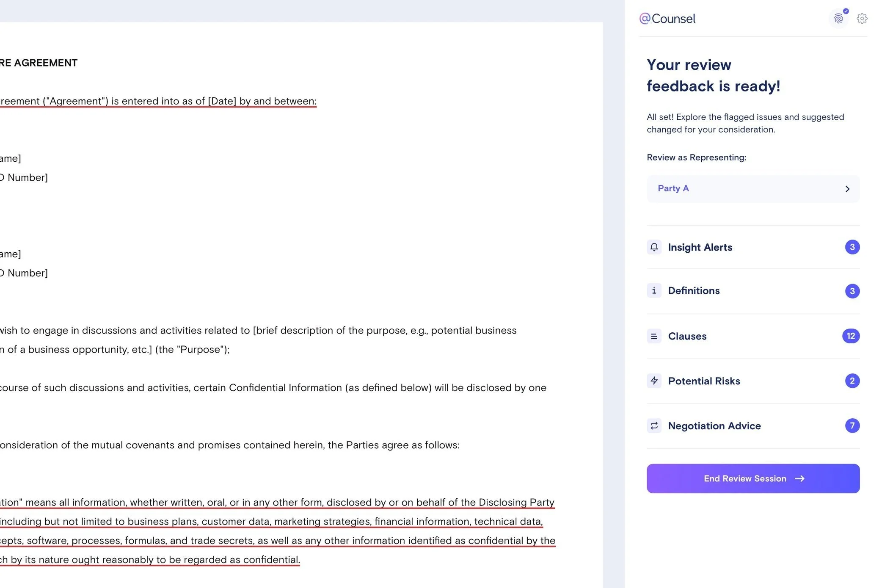Click the Potential Risks lightning icon
Screen dimensions: 882x588
[x=654, y=381]
